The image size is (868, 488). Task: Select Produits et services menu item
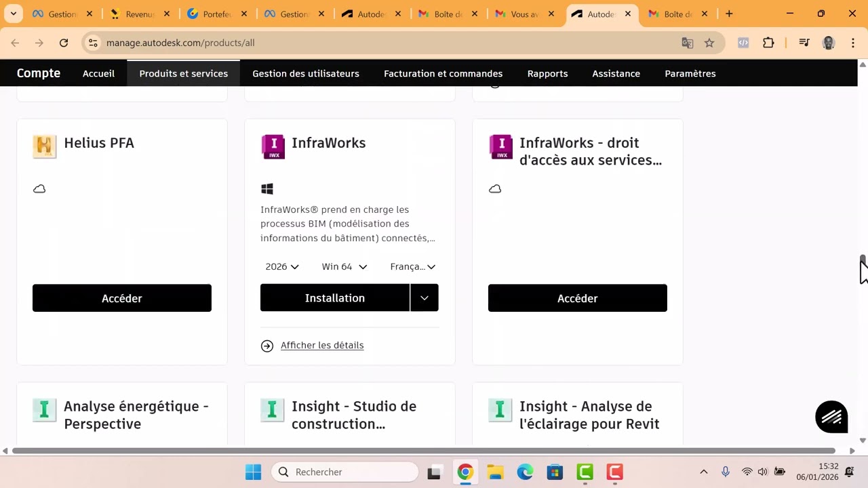[184, 73]
